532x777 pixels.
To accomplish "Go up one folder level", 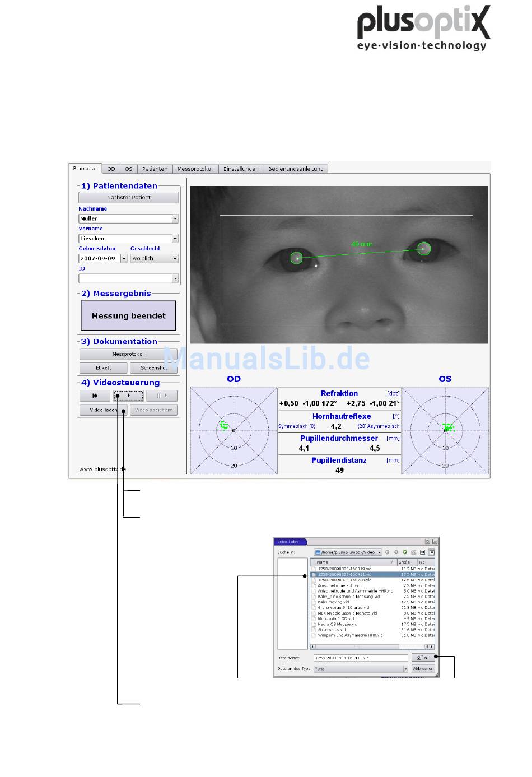I will pyautogui.click(x=404, y=552).
